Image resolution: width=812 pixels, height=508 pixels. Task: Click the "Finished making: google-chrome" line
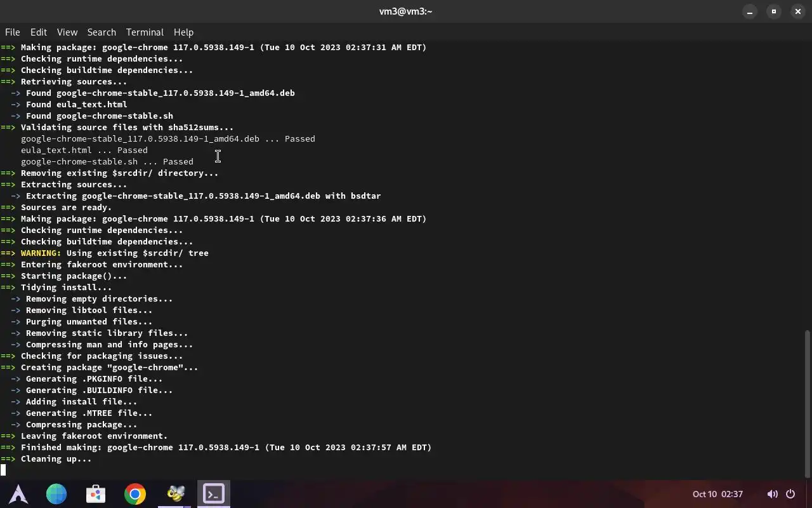pos(226,447)
